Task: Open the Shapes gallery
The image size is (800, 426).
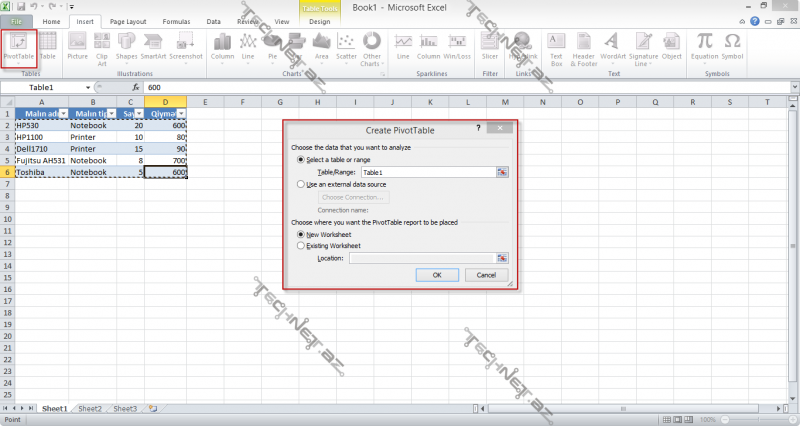Action: (x=126, y=47)
